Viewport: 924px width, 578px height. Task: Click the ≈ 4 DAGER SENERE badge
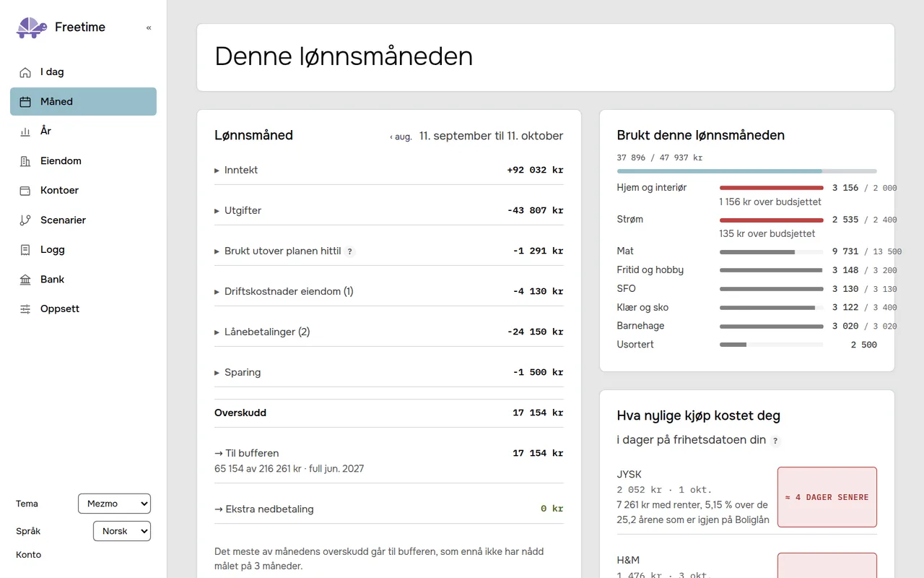(x=827, y=497)
